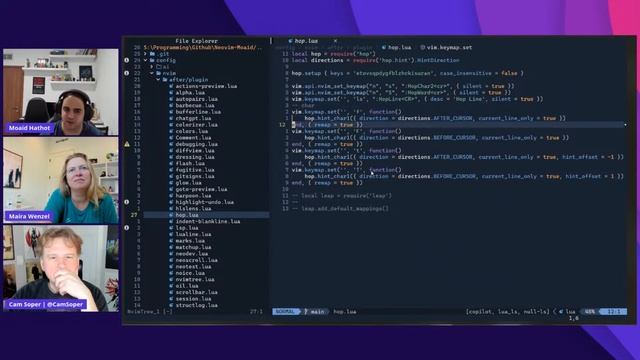
Task: Click the hop.lua filename in statusline
Action: coord(345,311)
